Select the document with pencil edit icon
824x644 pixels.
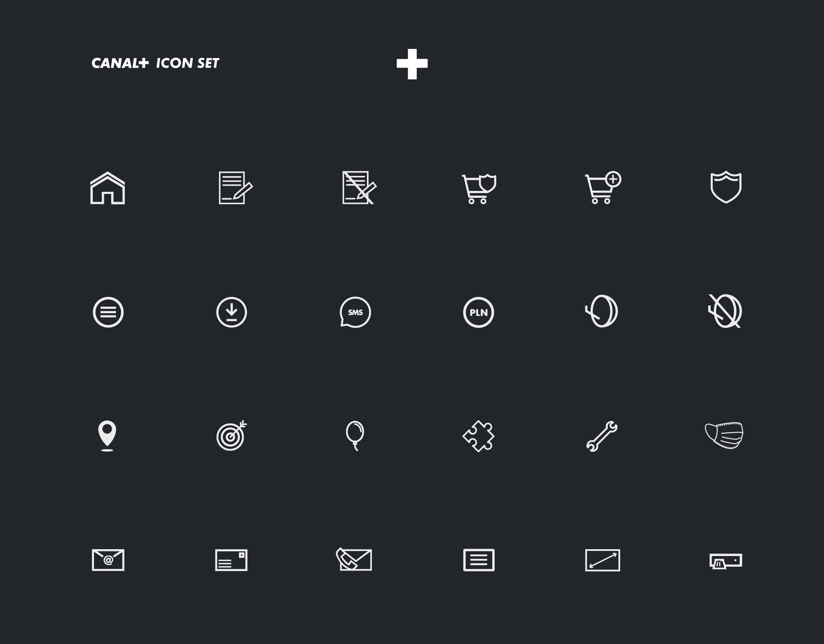point(236,188)
